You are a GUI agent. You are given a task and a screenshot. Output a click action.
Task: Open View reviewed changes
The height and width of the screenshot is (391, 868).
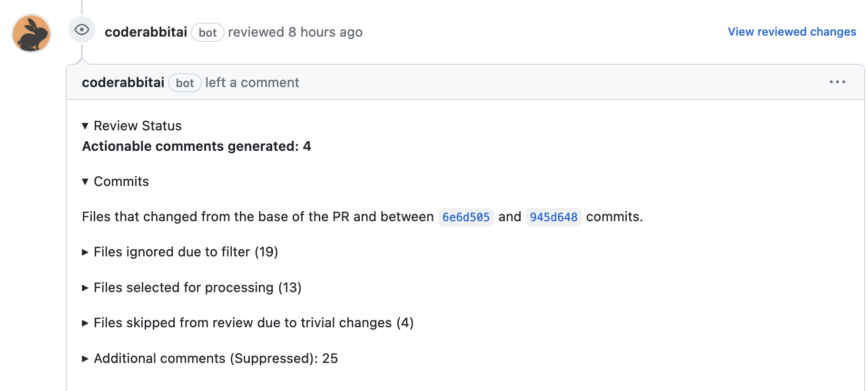point(791,32)
